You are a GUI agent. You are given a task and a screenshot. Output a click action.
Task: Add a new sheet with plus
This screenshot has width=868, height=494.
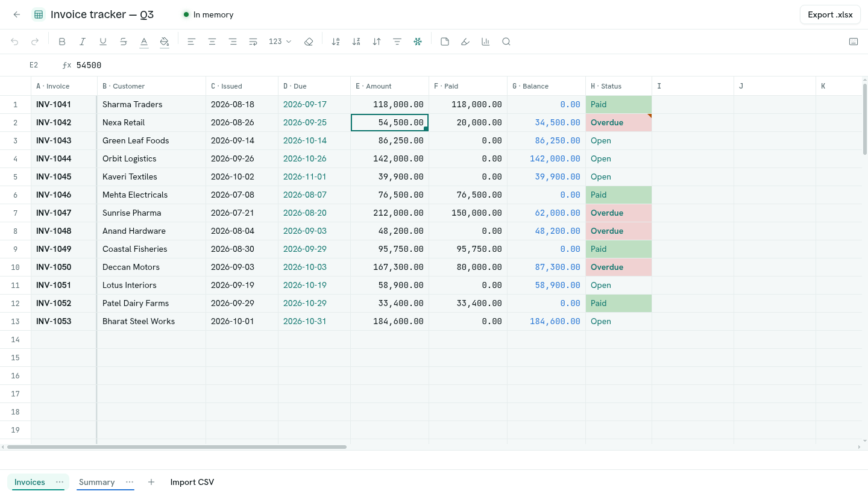coord(151,482)
